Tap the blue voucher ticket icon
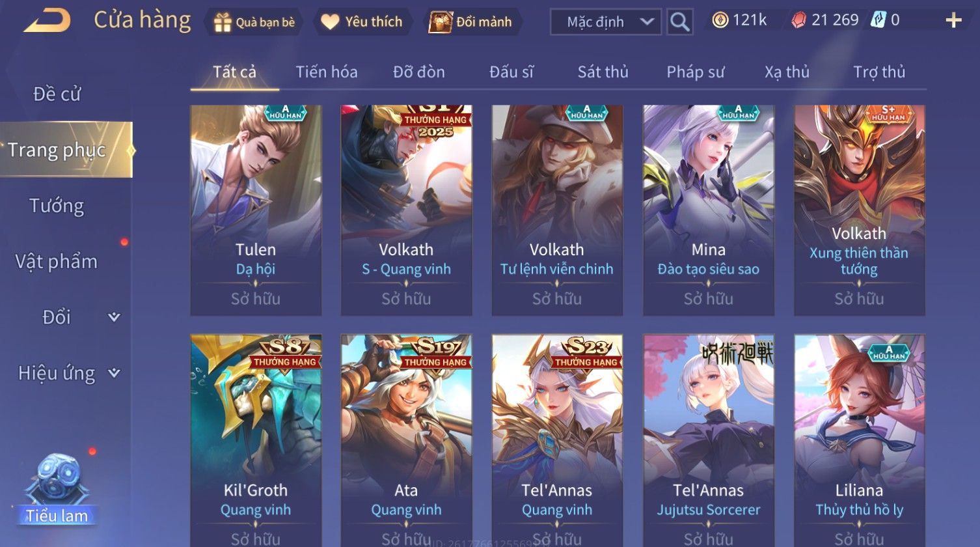Screen dimensions: 980x547 pos(878,20)
